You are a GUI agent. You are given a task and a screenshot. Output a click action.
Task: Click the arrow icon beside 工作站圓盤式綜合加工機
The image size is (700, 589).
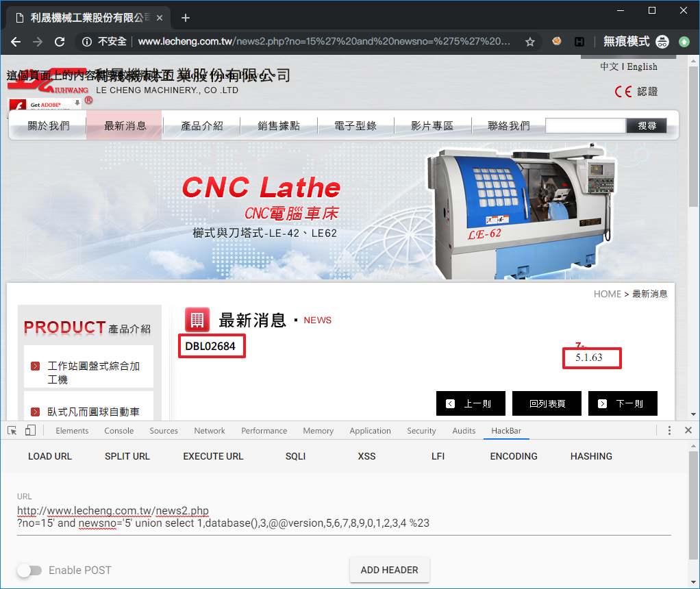35,366
